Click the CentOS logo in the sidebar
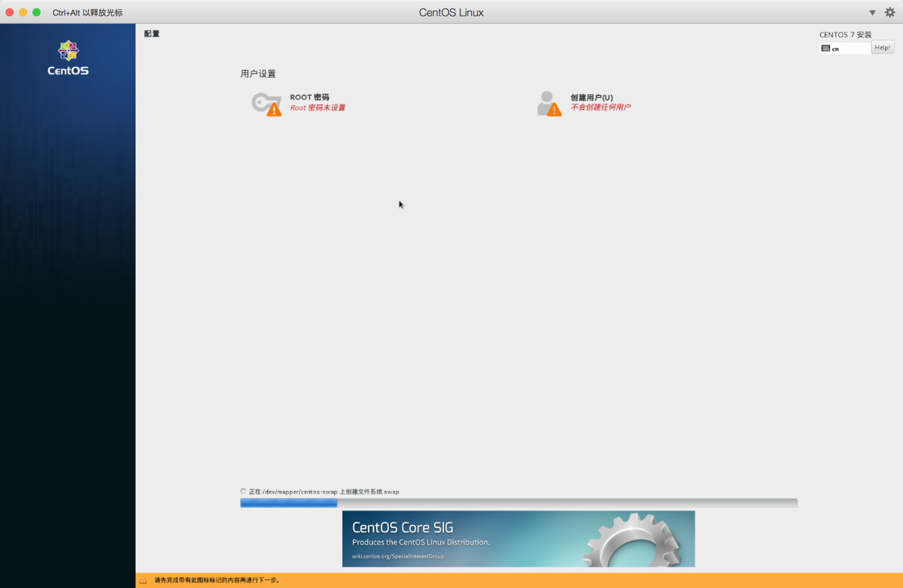Image resolution: width=903 pixels, height=588 pixels. 68,57
